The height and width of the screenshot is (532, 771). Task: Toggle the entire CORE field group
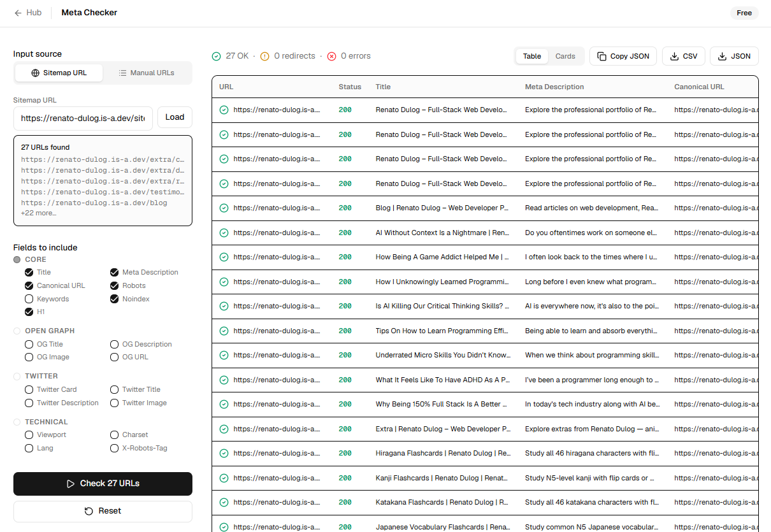click(x=17, y=259)
